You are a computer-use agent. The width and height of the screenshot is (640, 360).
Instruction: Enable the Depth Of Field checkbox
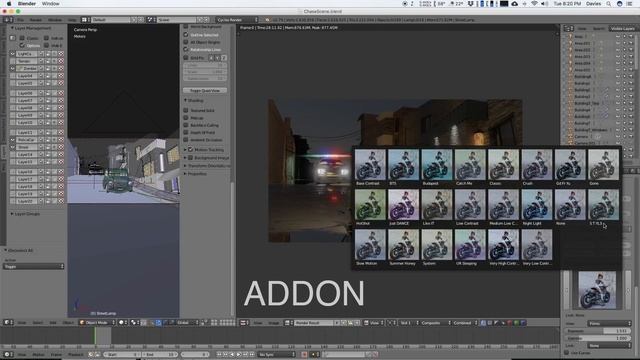point(186,133)
